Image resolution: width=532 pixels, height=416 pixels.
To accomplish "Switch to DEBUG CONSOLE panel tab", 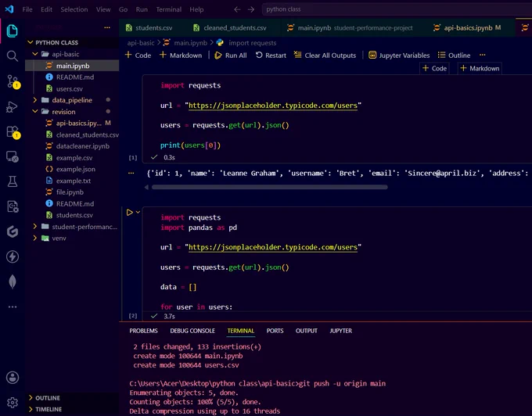I will tap(192, 331).
